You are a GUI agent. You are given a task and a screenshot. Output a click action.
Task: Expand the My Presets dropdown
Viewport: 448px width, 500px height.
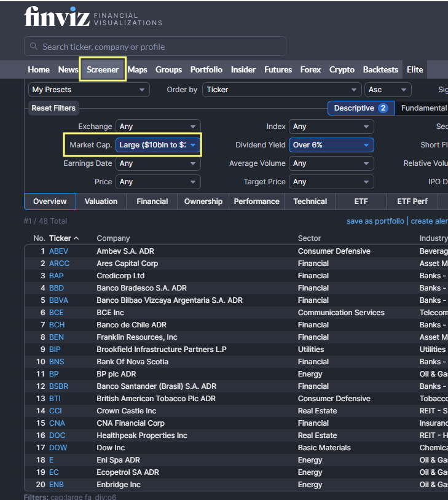coord(88,90)
